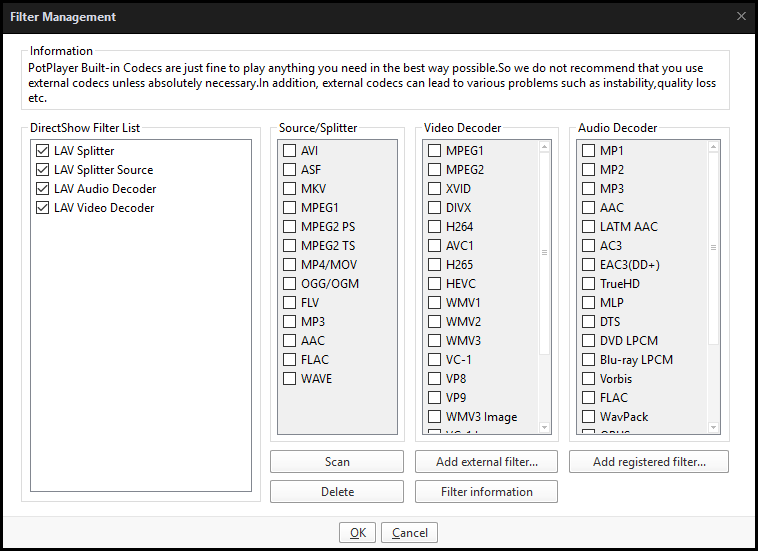Image resolution: width=758 pixels, height=551 pixels.
Task: Disable the LAV Audio Decoder filter
Action: [x=42, y=189]
